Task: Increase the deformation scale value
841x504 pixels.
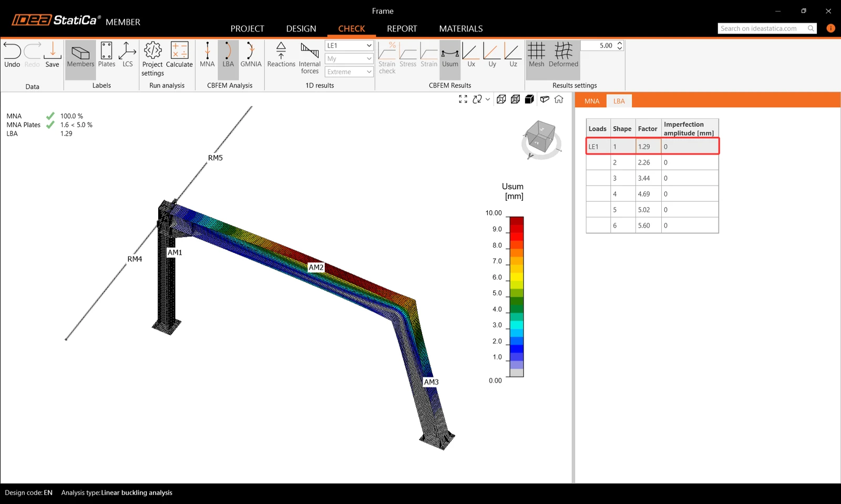Action: pyautogui.click(x=620, y=43)
